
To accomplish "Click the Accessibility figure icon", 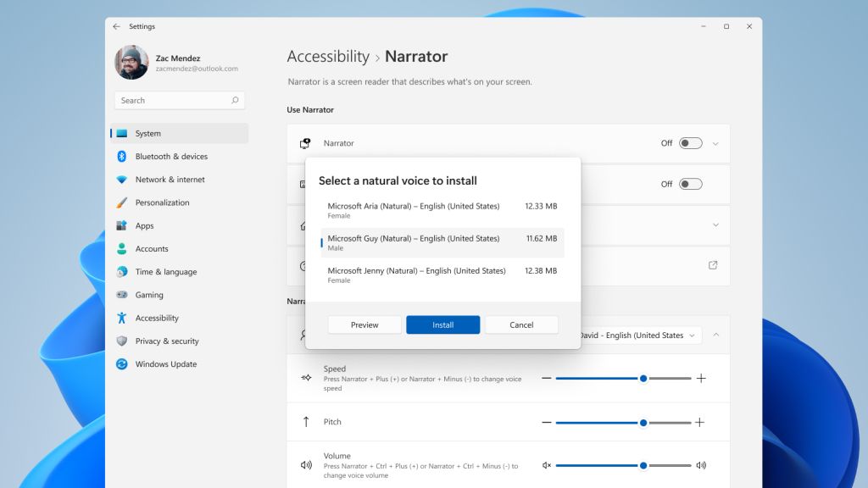I will (122, 319).
